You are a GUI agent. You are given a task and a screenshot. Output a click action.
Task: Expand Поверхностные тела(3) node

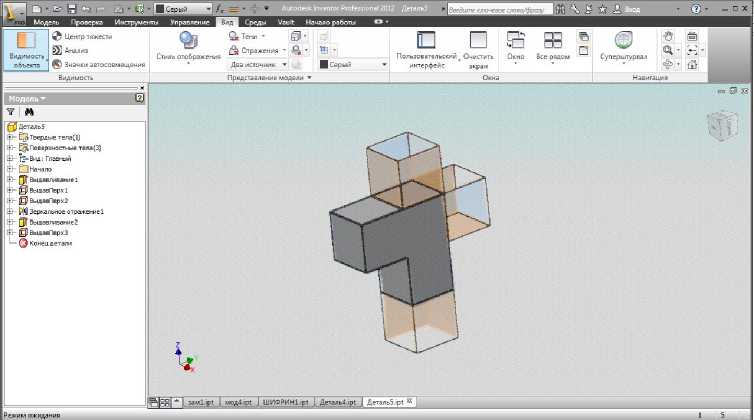(10, 148)
